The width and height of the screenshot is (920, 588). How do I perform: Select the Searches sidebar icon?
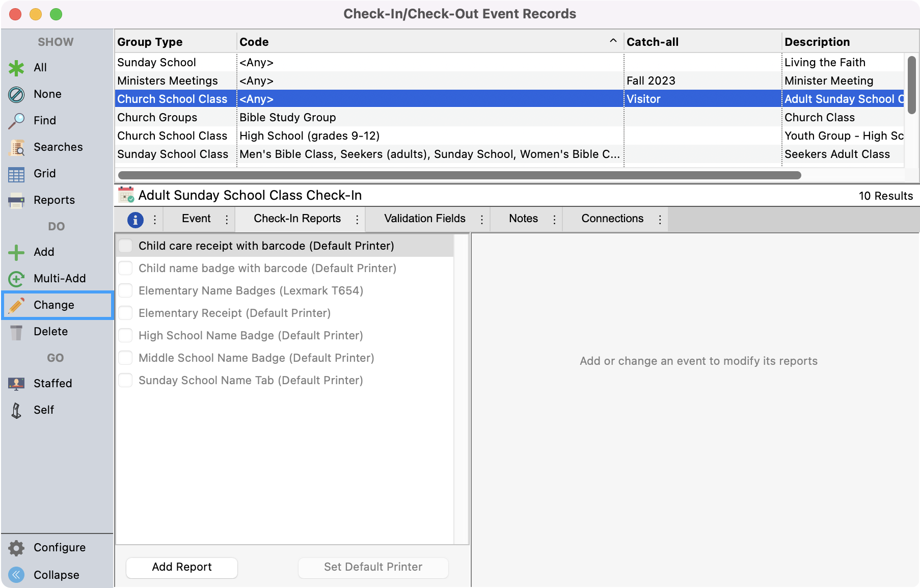point(16,147)
